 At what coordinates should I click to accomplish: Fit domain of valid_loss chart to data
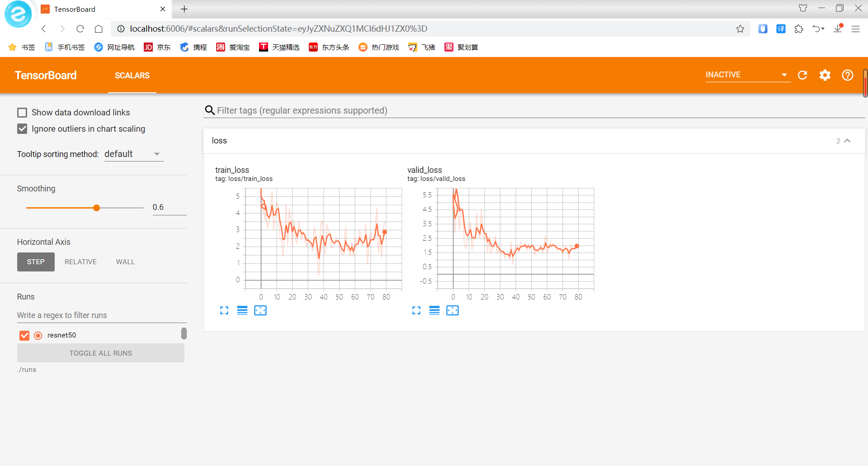[x=453, y=310]
